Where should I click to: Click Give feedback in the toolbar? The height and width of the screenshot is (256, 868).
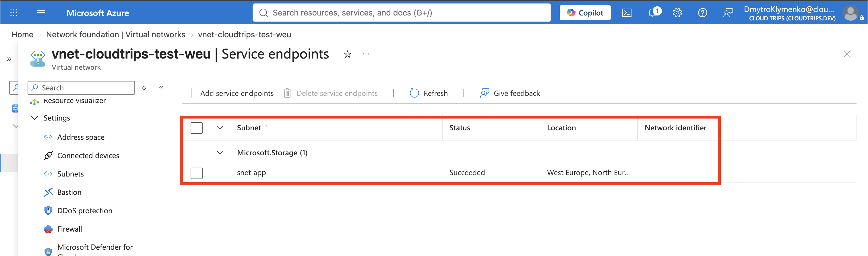click(x=510, y=93)
